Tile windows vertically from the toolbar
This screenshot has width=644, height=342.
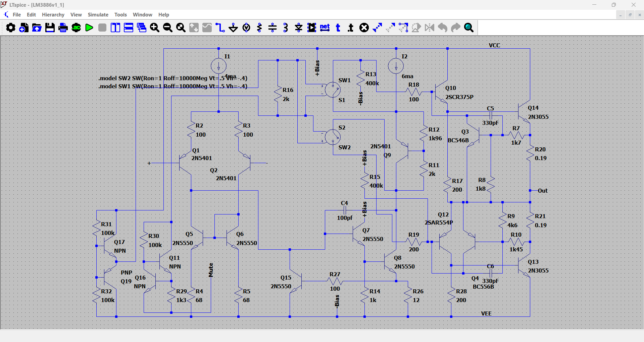[x=115, y=28]
